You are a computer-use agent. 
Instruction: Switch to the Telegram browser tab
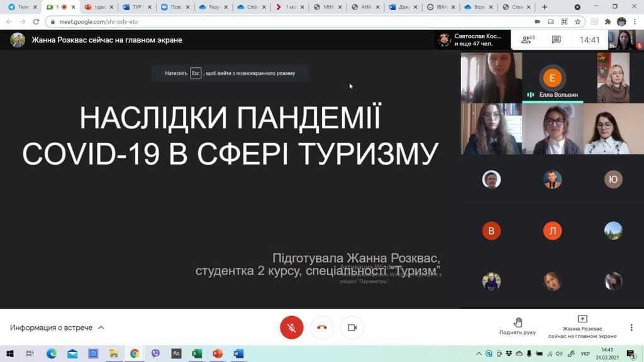tap(19, 7)
